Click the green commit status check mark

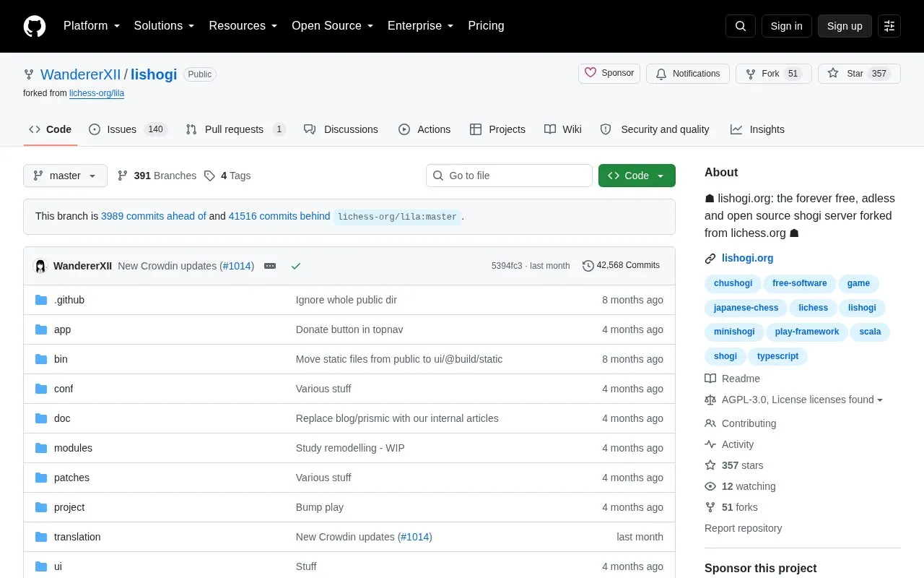(296, 266)
